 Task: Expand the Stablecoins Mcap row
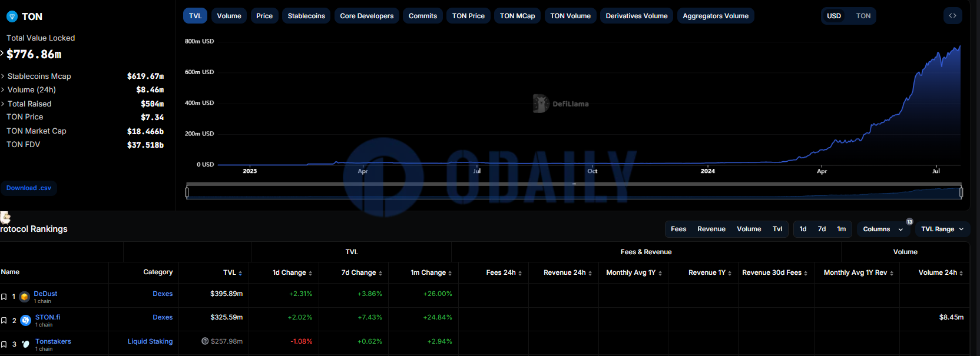click(x=3, y=76)
